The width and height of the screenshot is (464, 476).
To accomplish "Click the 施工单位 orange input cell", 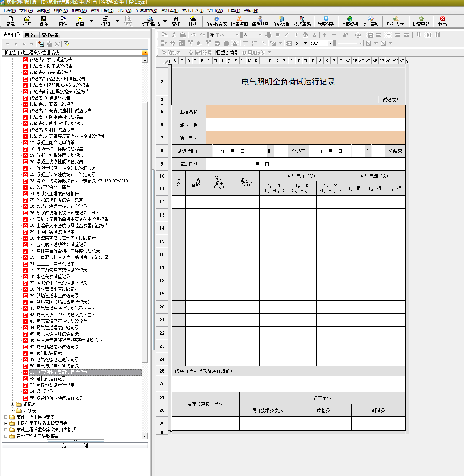I will click(x=305, y=138).
